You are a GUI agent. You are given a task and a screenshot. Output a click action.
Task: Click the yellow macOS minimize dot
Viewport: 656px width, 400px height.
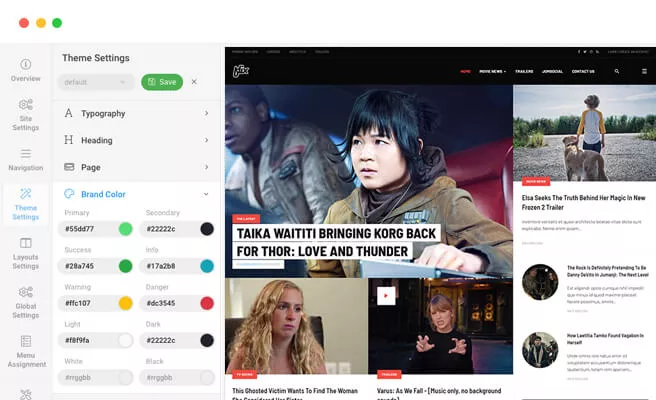click(41, 23)
